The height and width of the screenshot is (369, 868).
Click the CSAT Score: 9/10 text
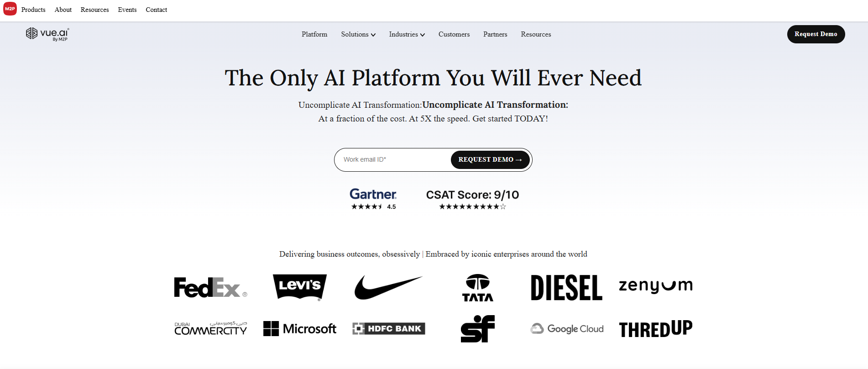coord(473,195)
